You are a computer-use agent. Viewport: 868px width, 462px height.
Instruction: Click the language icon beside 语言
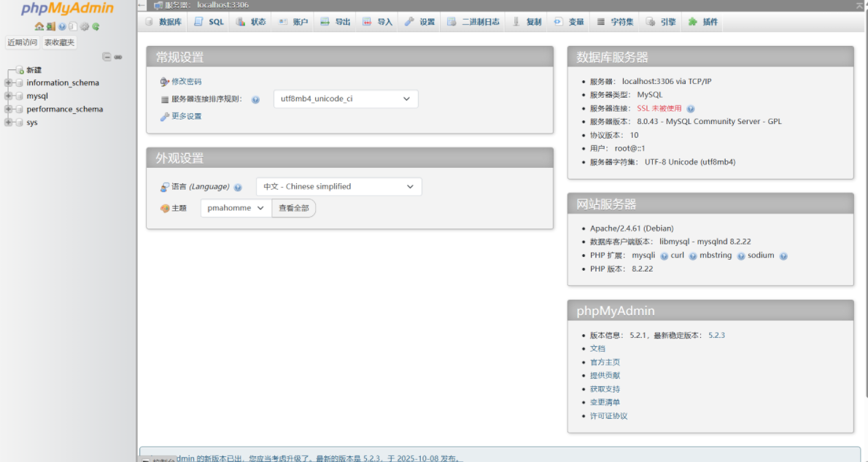point(164,188)
